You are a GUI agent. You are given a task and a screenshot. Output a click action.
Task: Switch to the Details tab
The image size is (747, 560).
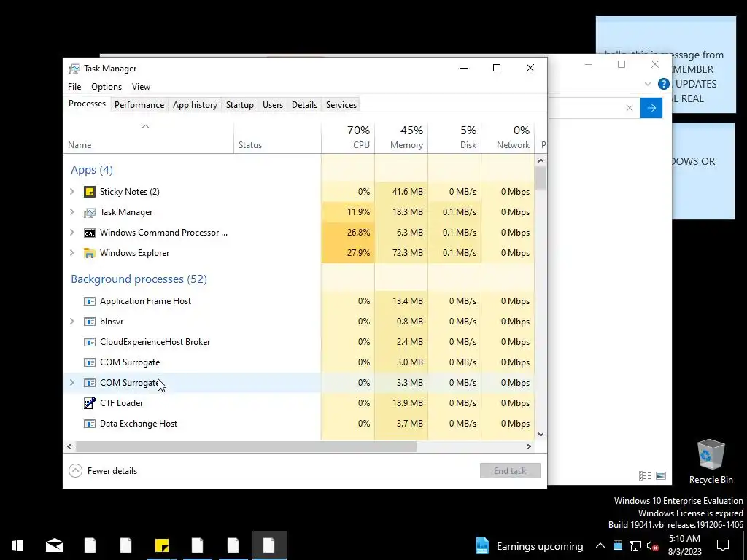click(304, 105)
